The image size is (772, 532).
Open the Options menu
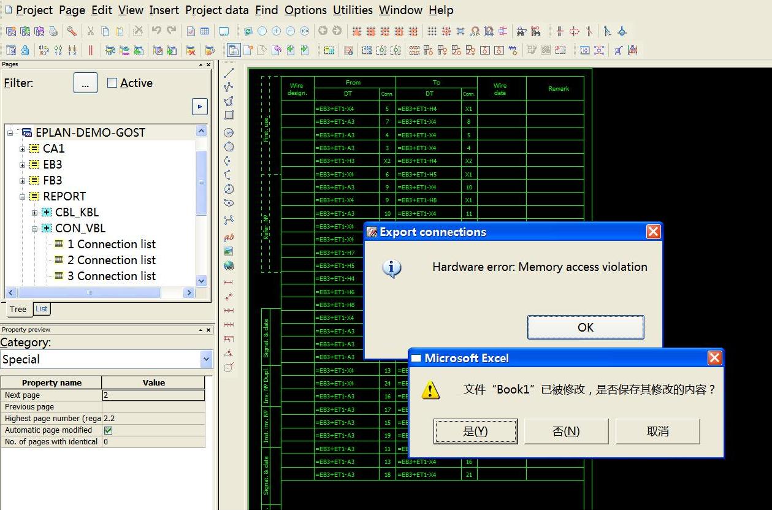(x=305, y=10)
